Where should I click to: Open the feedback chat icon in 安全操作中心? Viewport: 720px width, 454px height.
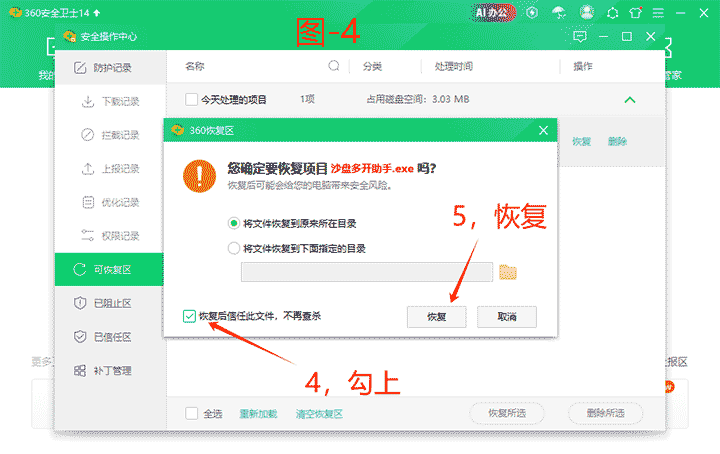tap(580, 36)
